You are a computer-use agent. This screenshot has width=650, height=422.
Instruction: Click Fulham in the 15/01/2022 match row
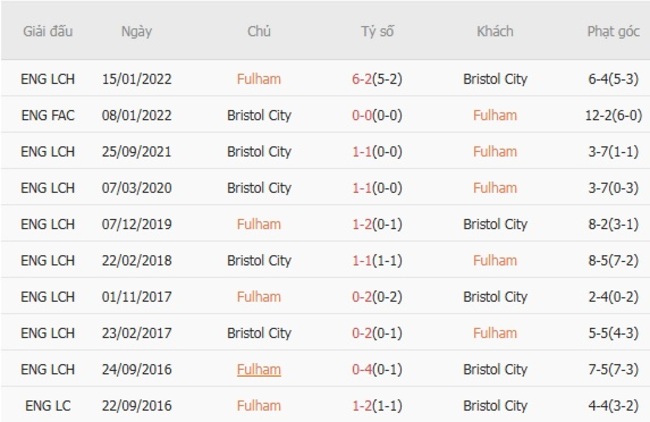259,79
